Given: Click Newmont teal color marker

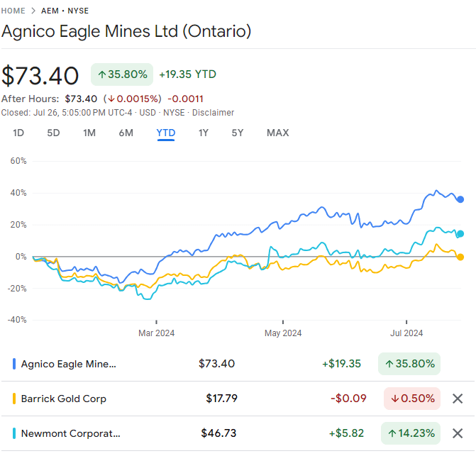Looking at the screenshot, I should 15,433.
